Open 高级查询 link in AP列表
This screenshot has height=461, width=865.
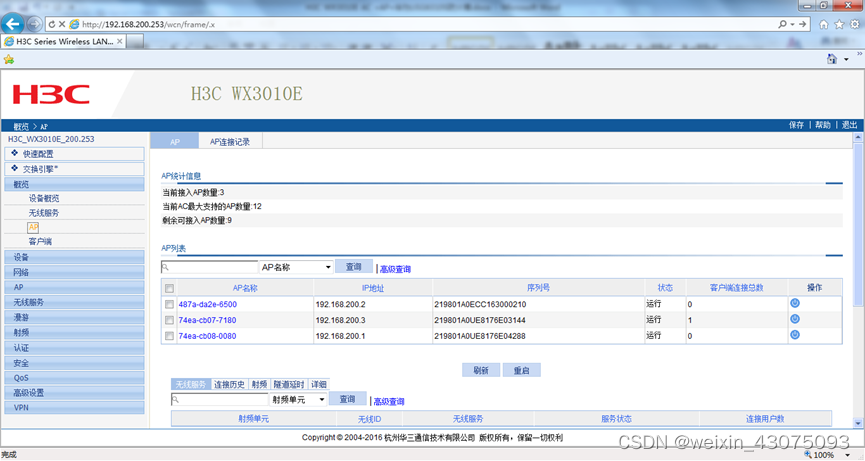(395, 269)
